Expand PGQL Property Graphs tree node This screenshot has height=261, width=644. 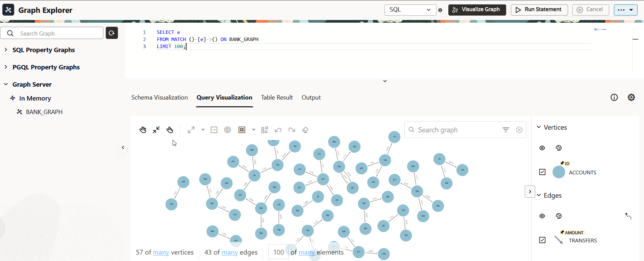6,67
